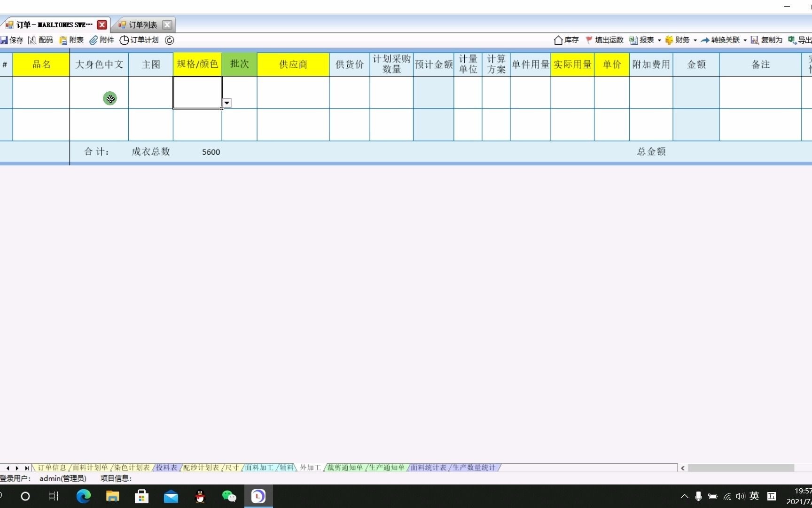Image resolution: width=812 pixels, height=508 pixels.
Task: Open Microsoft Edge from the taskbar
Action: pos(84,496)
